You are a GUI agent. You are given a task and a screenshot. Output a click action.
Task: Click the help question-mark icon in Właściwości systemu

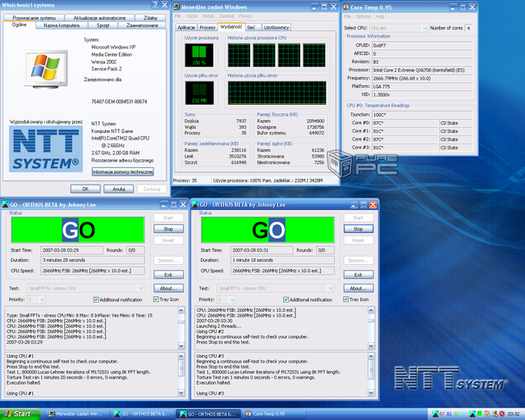[x=155, y=5]
